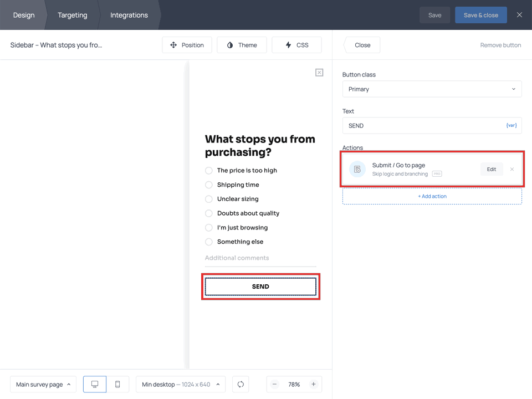532x399 pixels.
Task: Open the Min desktop resolution dropdown
Action: coord(180,384)
